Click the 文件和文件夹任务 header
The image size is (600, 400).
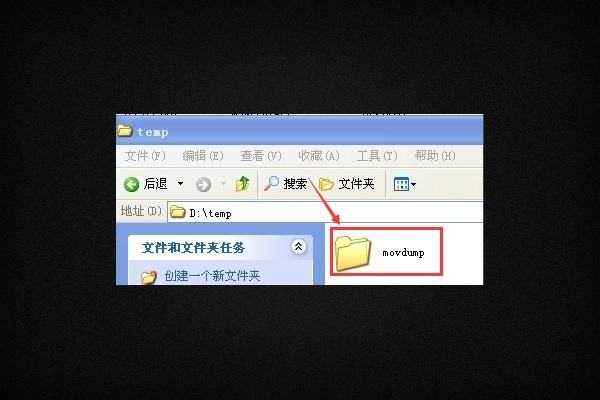193,248
